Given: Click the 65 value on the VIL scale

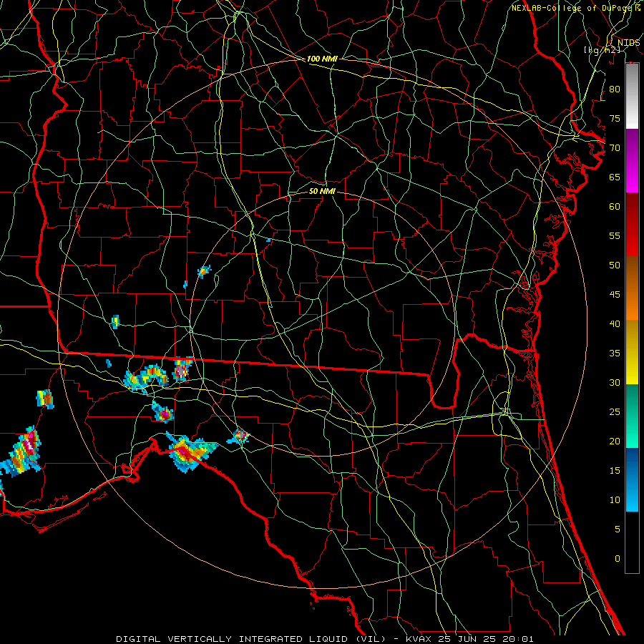Looking at the screenshot, I should 615,177.
